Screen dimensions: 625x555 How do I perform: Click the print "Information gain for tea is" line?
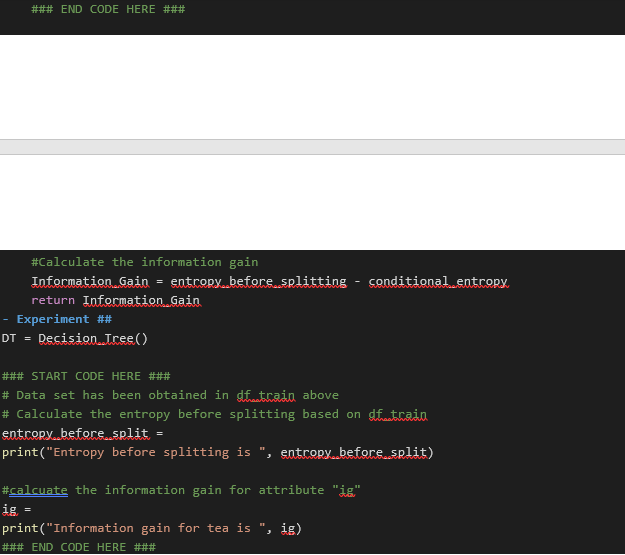pos(152,528)
